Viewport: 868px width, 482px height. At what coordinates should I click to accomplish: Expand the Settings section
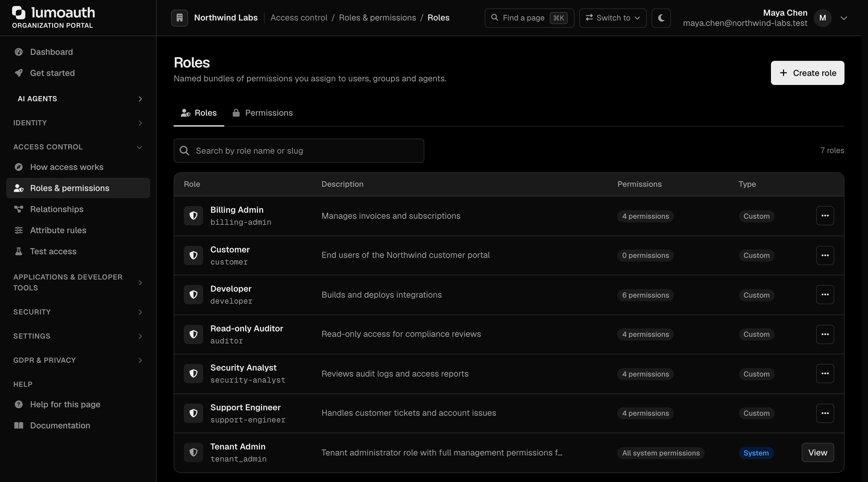[x=78, y=336]
